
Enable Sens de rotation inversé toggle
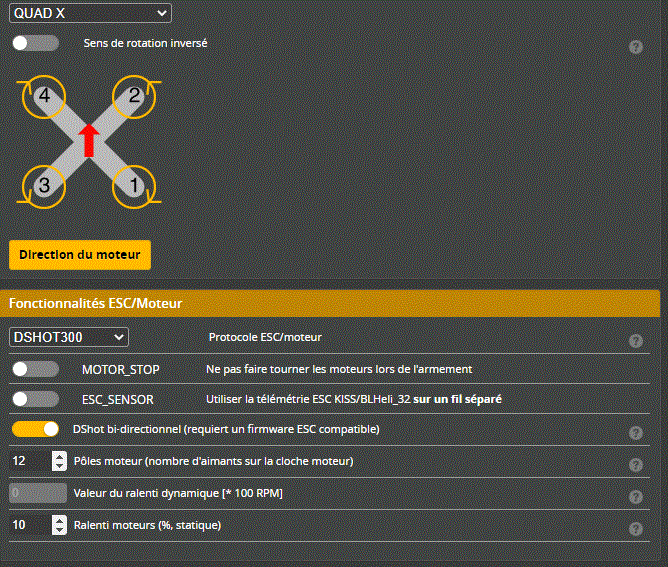click(x=35, y=43)
